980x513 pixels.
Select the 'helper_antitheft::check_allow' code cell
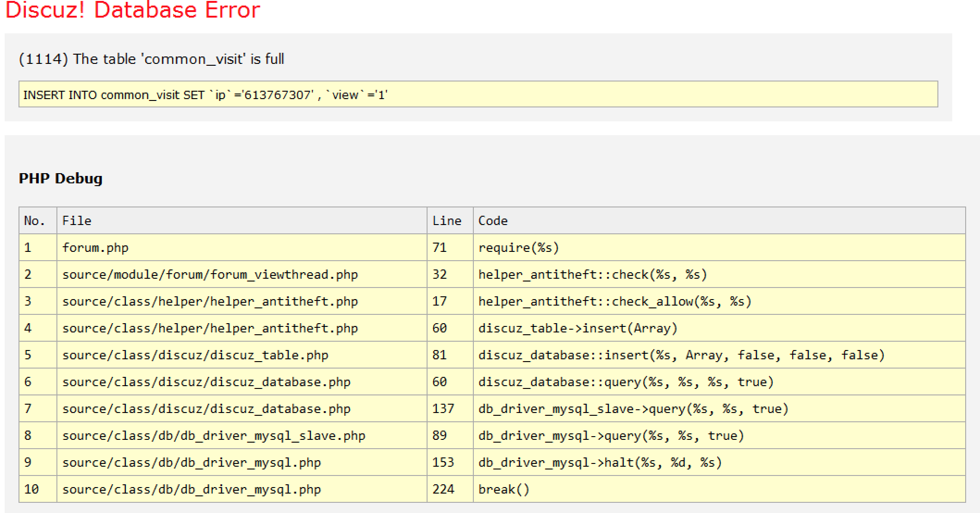click(x=719, y=301)
